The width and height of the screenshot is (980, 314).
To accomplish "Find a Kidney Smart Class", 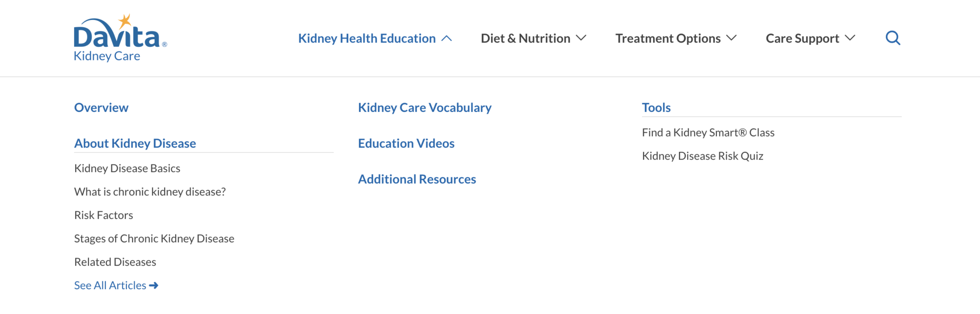I will [708, 132].
